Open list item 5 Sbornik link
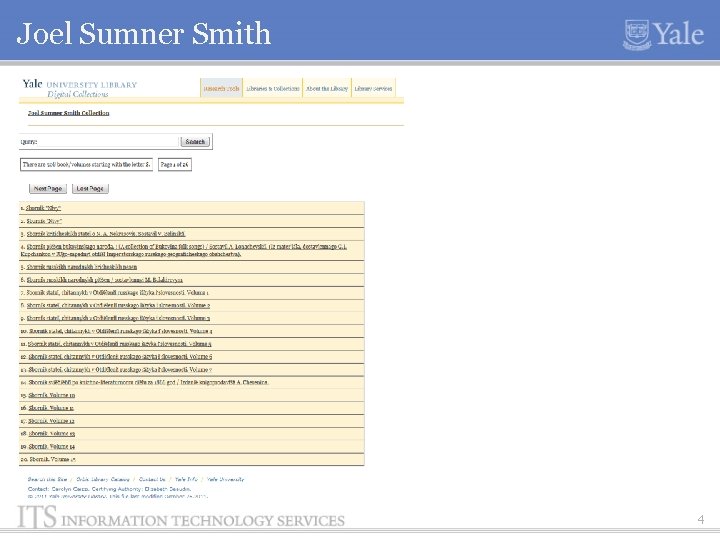The height and width of the screenshot is (540, 720). (82, 267)
